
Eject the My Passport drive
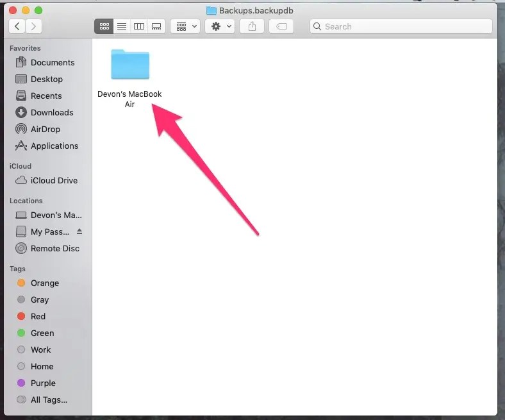(79, 231)
